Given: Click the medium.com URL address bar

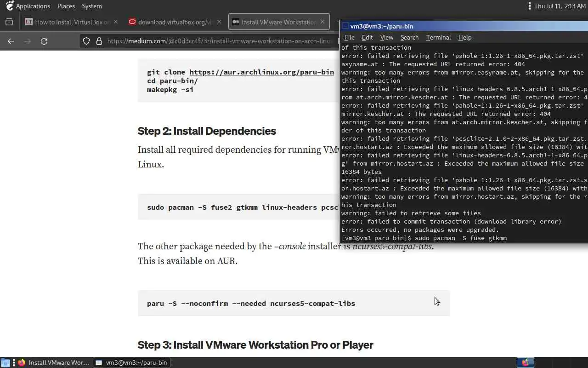Looking at the screenshot, I should (x=220, y=41).
